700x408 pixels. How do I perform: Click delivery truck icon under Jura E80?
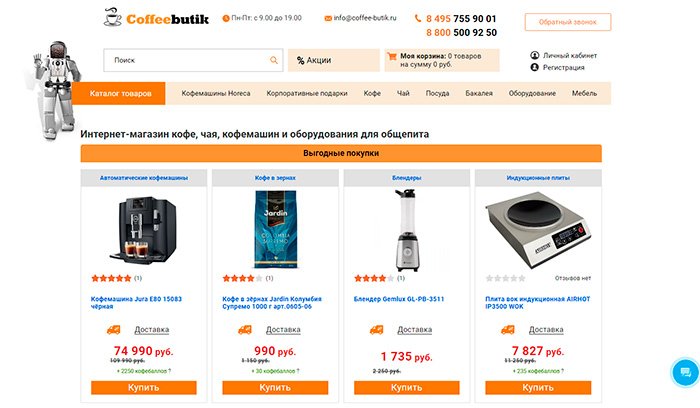[x=114, y=330]
